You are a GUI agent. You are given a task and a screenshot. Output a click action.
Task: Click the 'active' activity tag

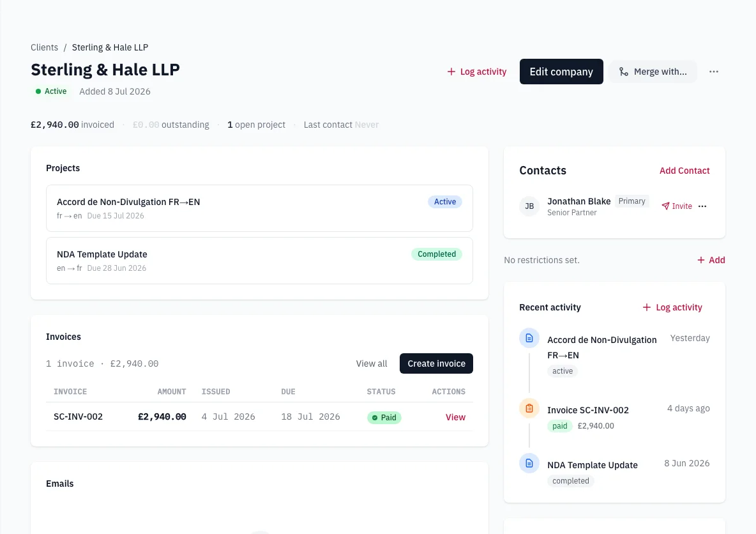pos(562,371)
